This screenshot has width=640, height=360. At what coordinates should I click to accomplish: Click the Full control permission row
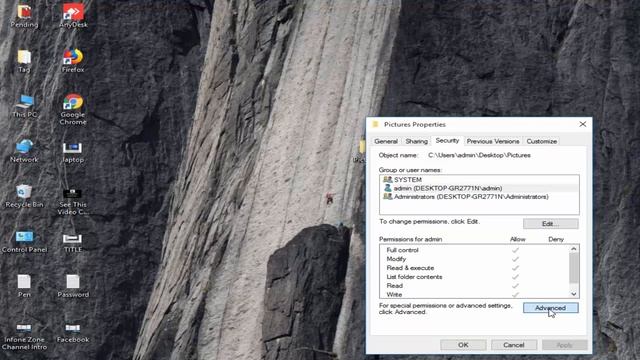(x=474, y=250)
